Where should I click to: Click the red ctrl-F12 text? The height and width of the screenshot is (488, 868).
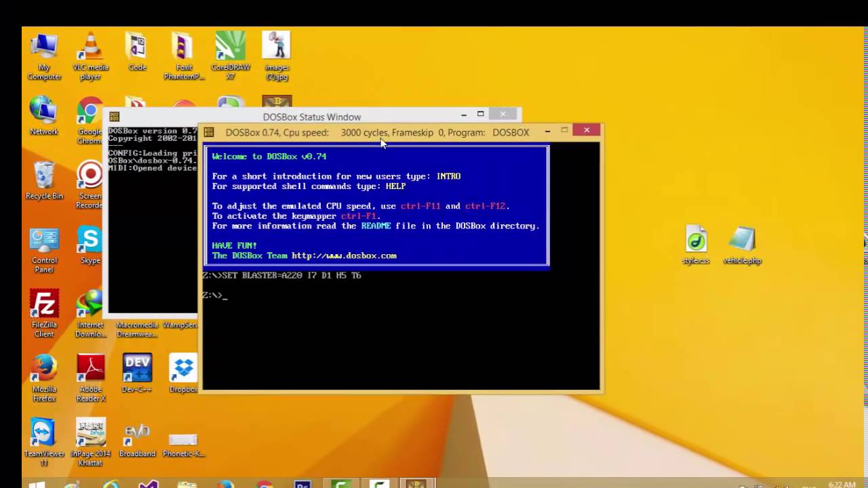tap(486, 206)
